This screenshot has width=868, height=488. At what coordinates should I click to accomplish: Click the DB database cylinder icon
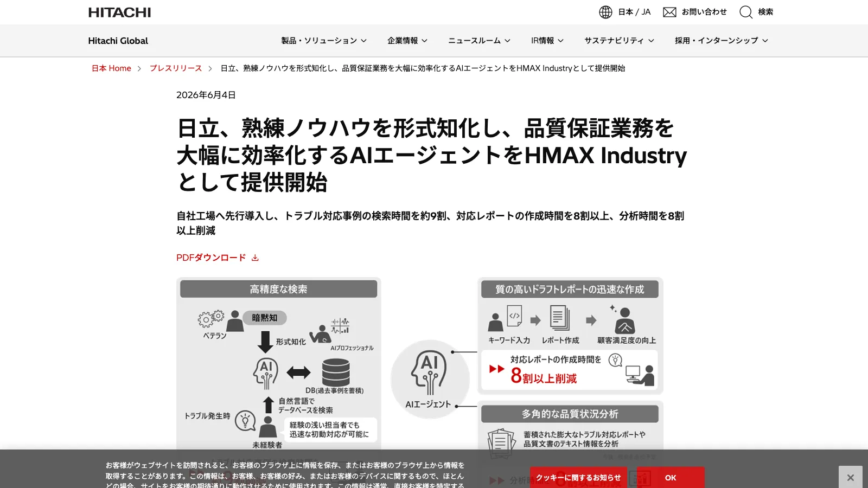click(x=336, y=373)
